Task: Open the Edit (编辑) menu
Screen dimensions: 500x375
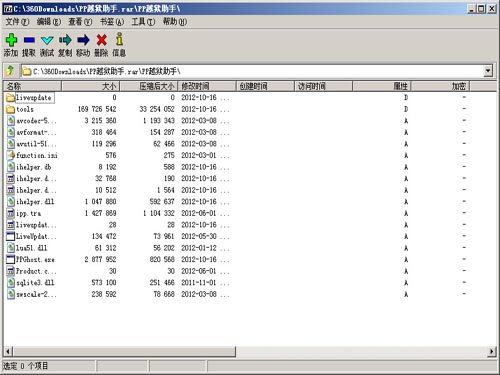Action: point(49,22)
